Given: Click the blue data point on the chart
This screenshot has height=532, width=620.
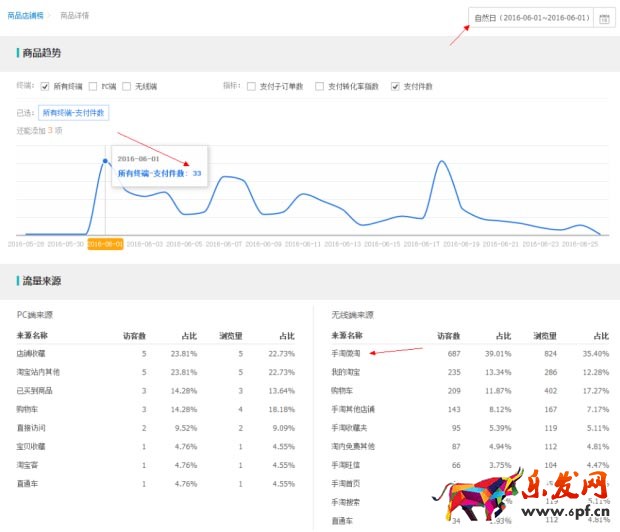Looking at the screenshot, I should click(105, 160).
